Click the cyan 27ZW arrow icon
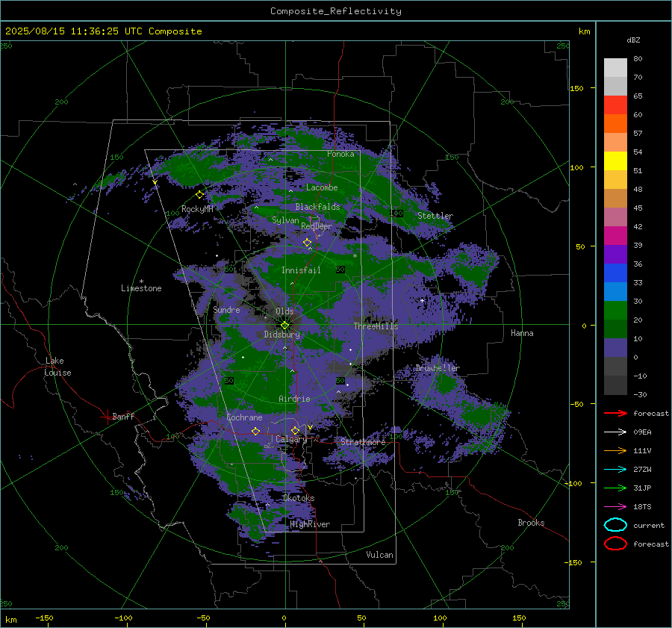 (615, 470)
